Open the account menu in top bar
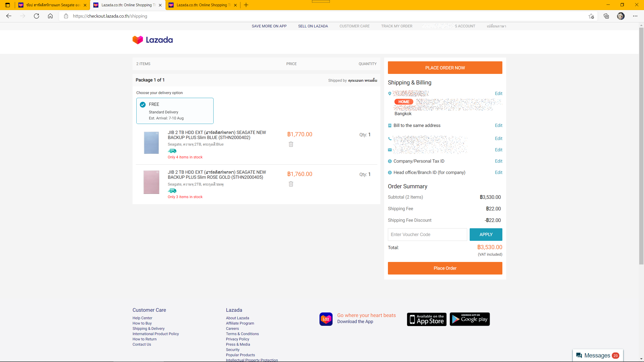Image resolution: width=644 pixels, height=362 pixels. 449,26
